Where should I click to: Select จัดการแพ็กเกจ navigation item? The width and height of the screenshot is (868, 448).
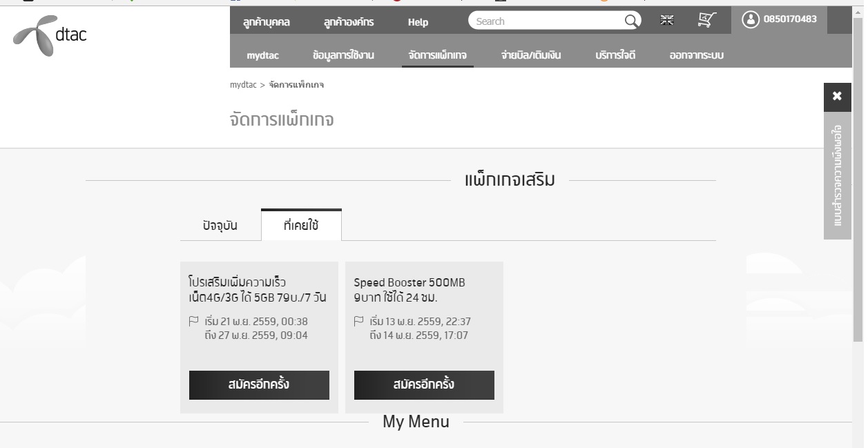tap(437, 55)
